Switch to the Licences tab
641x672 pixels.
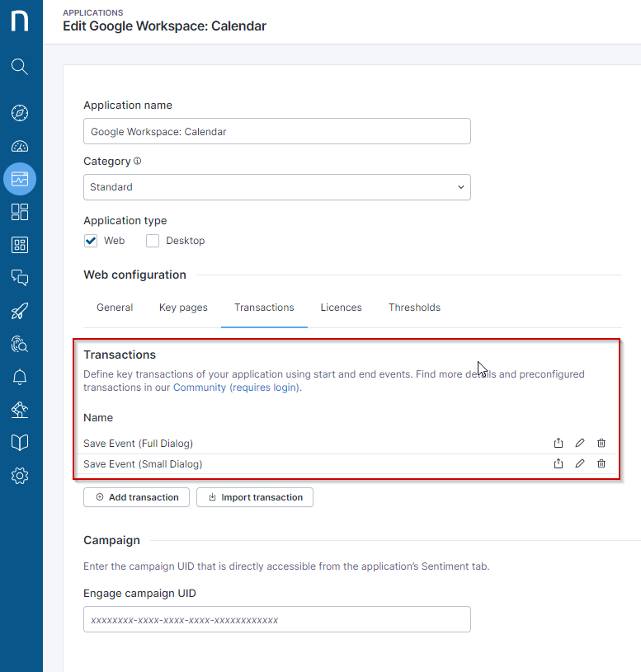point(342,308)
